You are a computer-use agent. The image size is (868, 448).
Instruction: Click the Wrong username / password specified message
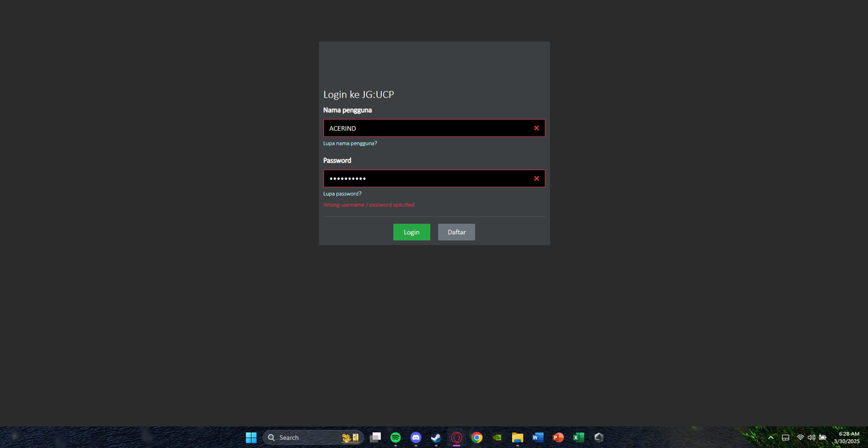tap(369, 205)
